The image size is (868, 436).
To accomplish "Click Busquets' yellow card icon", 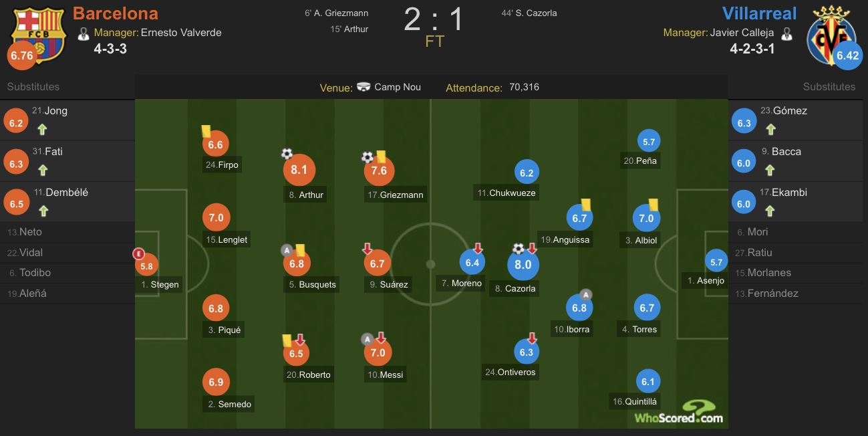I will click(x=301, y=249).
